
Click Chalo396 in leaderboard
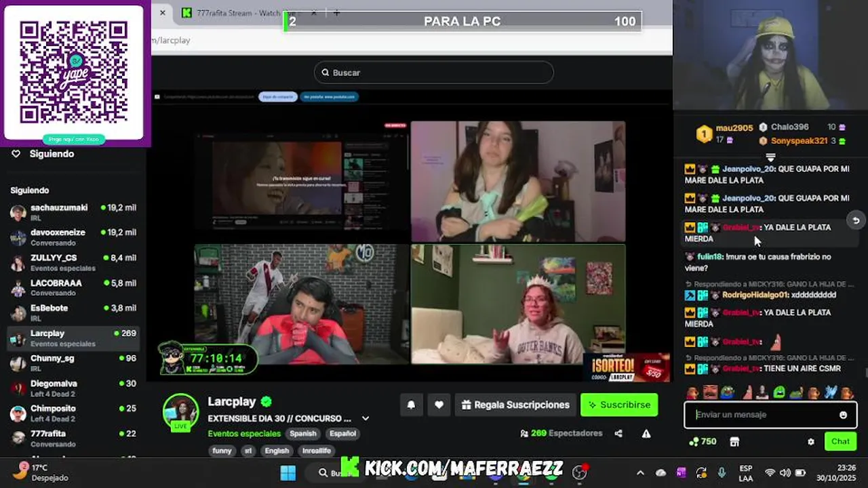coord(790,127)
